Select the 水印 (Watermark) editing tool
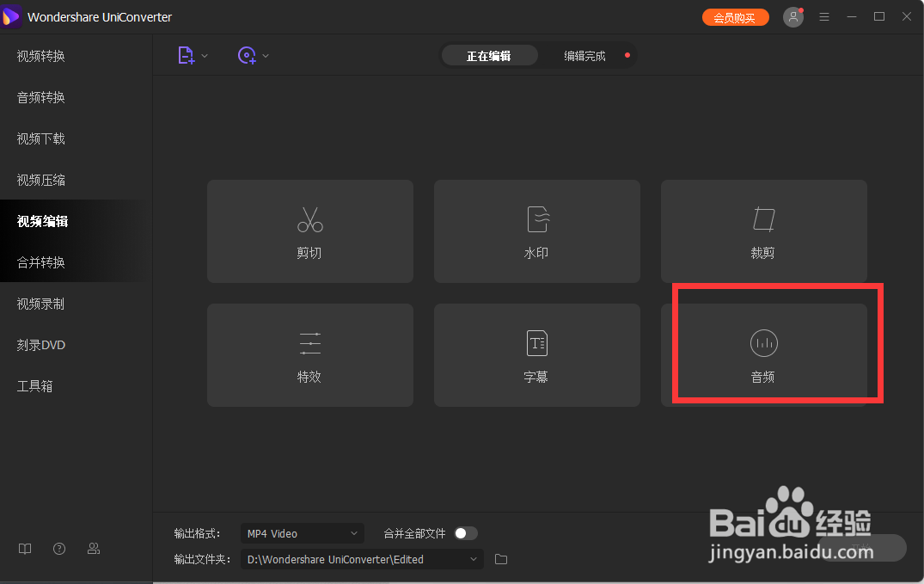This screenshot has height=584, width=924. point(536,231)
